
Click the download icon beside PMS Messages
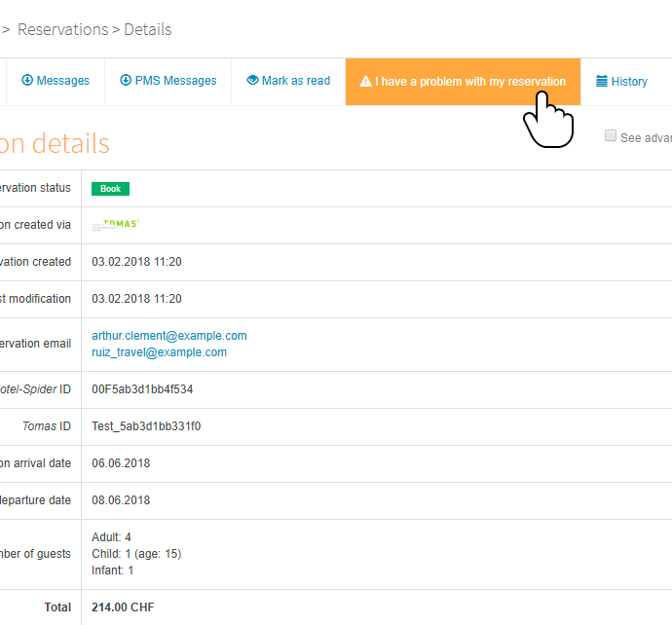125,81
